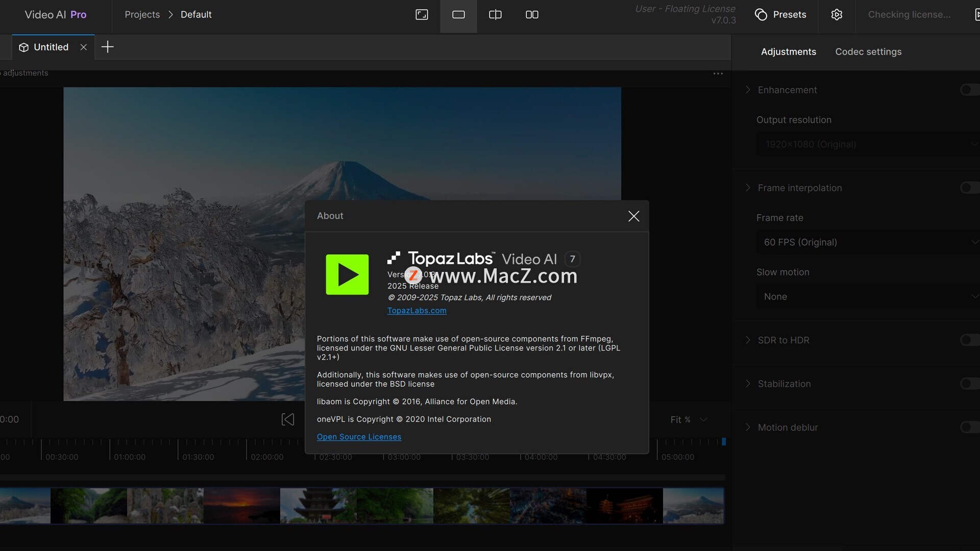Close the Untitled tab
Image resolution: width=980 pixels, height=551 pixels.
pos(84,47)
